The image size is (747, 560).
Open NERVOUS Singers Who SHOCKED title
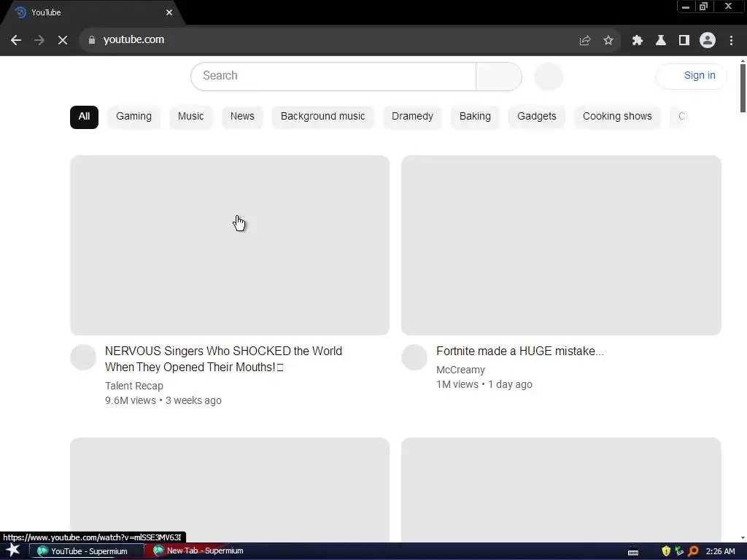223,359
